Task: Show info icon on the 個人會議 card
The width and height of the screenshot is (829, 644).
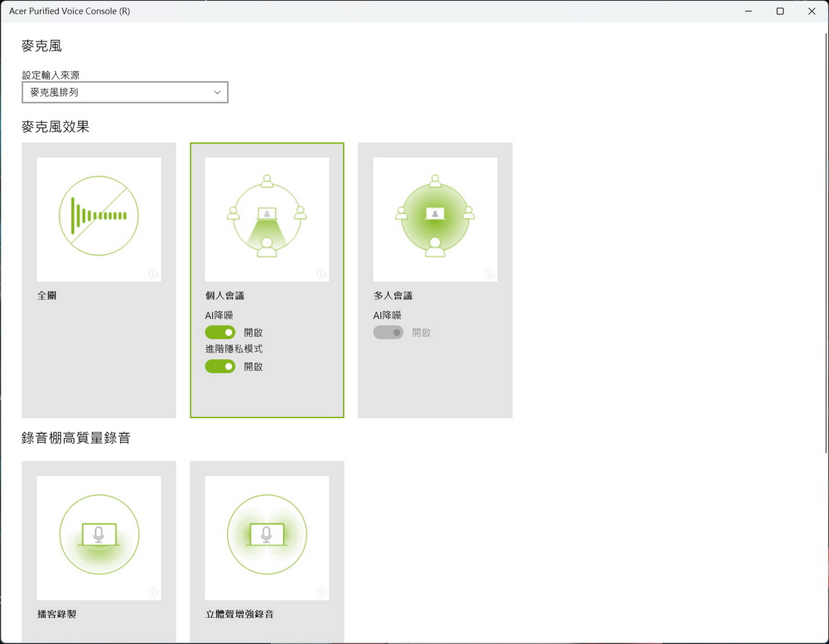Action: pyautogui.click(x=321, y=274)
